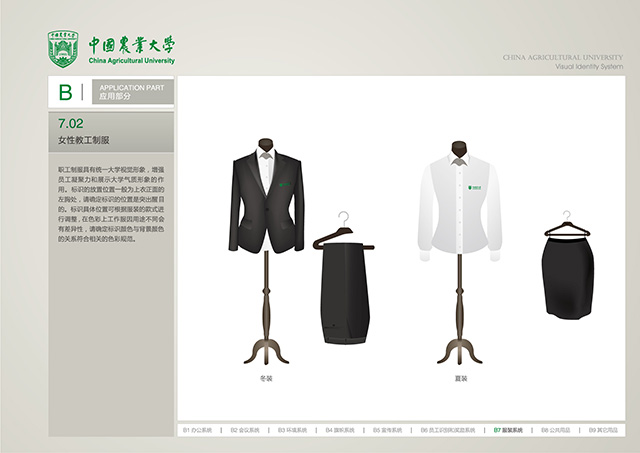The image size is (640, 453).
Task: Click the China Agricultural University emblem logo
Action: pos(63,49)
